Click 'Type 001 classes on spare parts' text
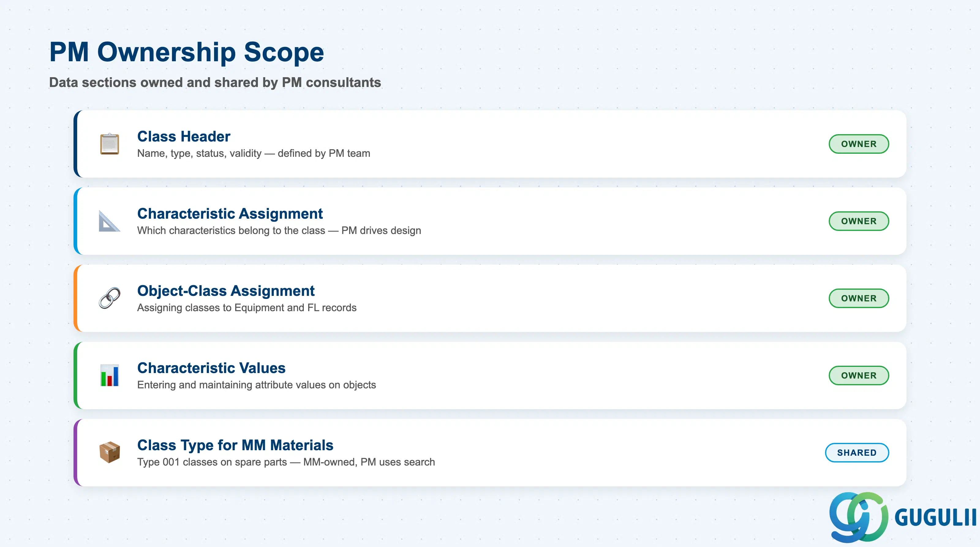 212,462
